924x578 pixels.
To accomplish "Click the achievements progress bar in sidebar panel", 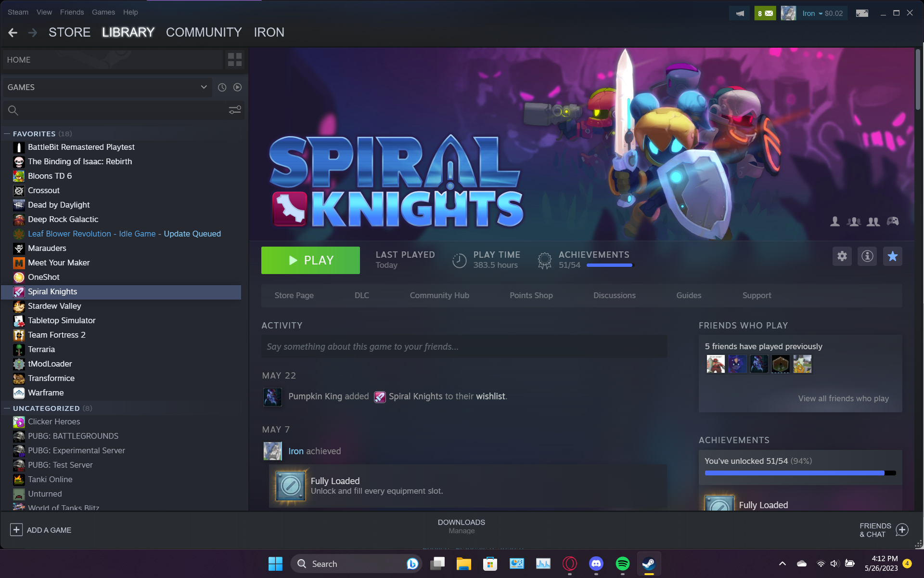I will click(x=800, y=473).
